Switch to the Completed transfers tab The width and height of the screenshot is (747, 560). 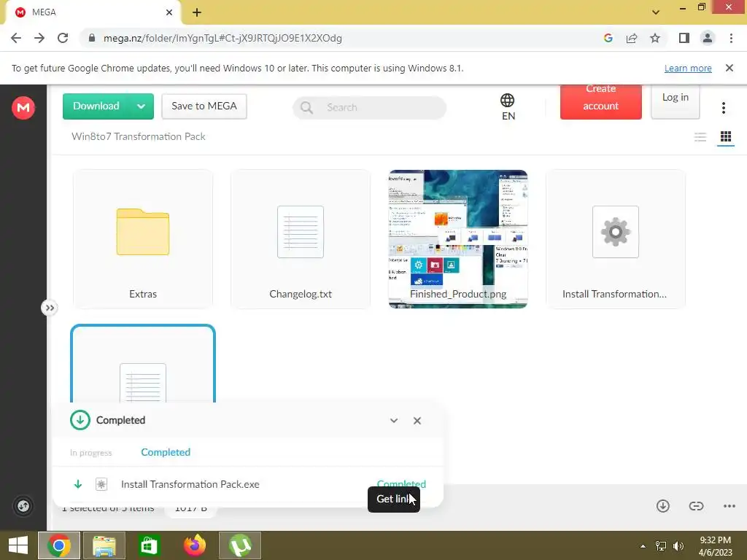pyautogui.click(x=166, y=452)
